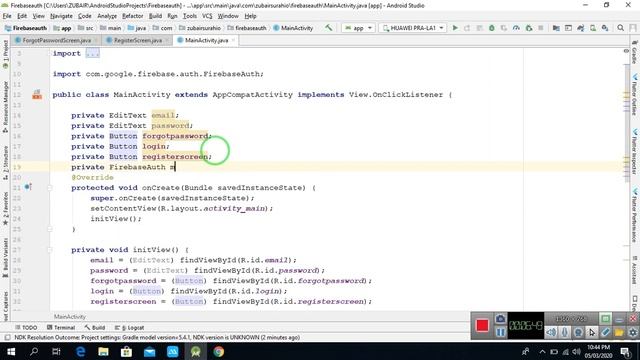
Task: Open SDK Manager toolbar icon
Action: [x=605, y=28]
